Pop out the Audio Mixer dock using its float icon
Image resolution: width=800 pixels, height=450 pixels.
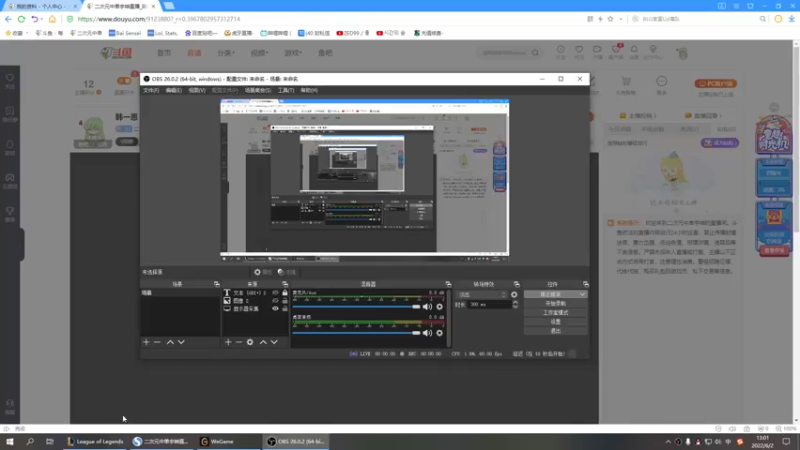pyautogui.click(x=448, y=284)
